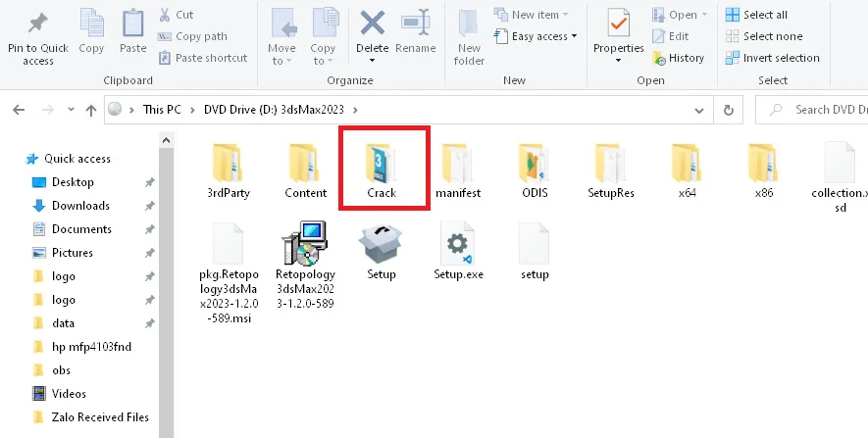This screenshot has width=868, height=438.
Task: Expand the Properties dropdown arrow
Action: [x=618, y=61]
